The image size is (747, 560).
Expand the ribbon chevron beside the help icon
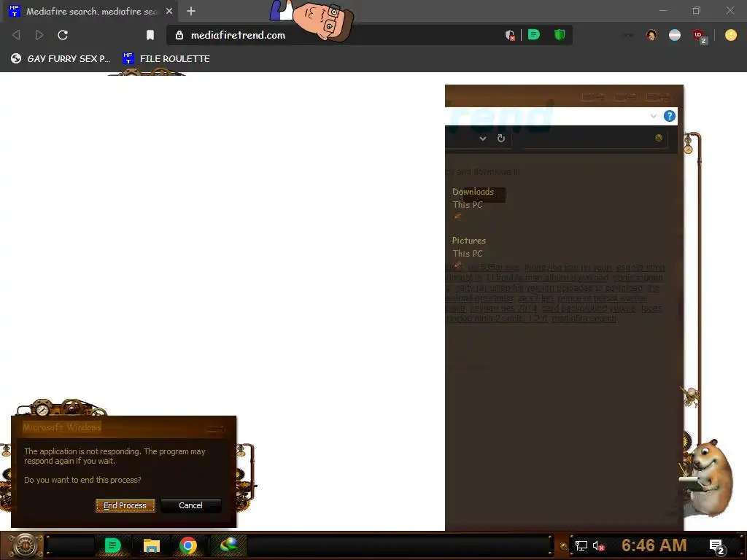pos(653,116)
